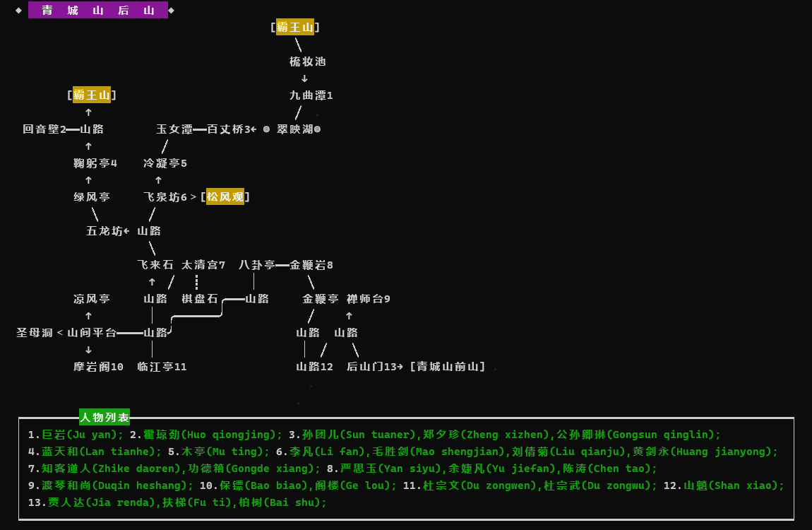Toggle the diamond marker left of the title
This screenshot has height=530, width=812.
click(x=18, y=11)
